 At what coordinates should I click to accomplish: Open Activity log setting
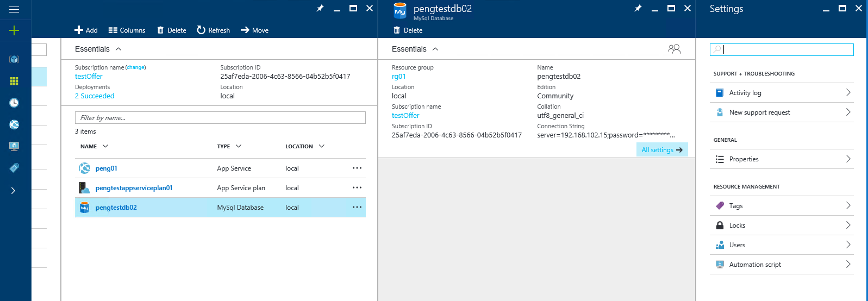click(x=782, y=93)
